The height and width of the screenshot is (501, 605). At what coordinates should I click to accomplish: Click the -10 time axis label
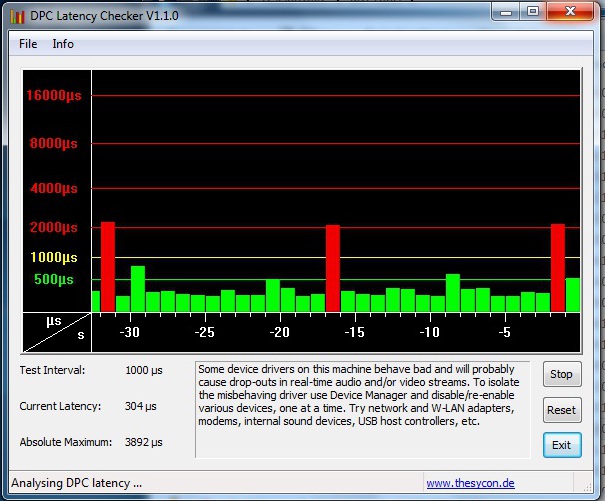[429, 332]
